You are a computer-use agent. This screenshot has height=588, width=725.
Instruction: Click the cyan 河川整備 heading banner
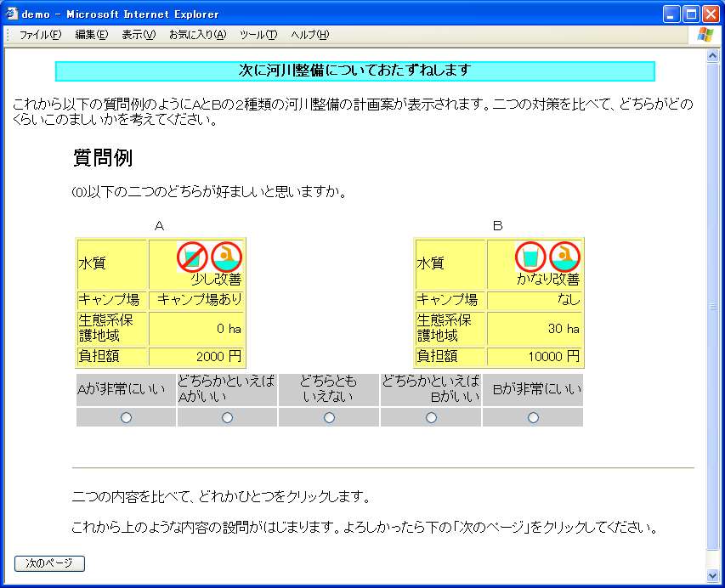(354, 71)
